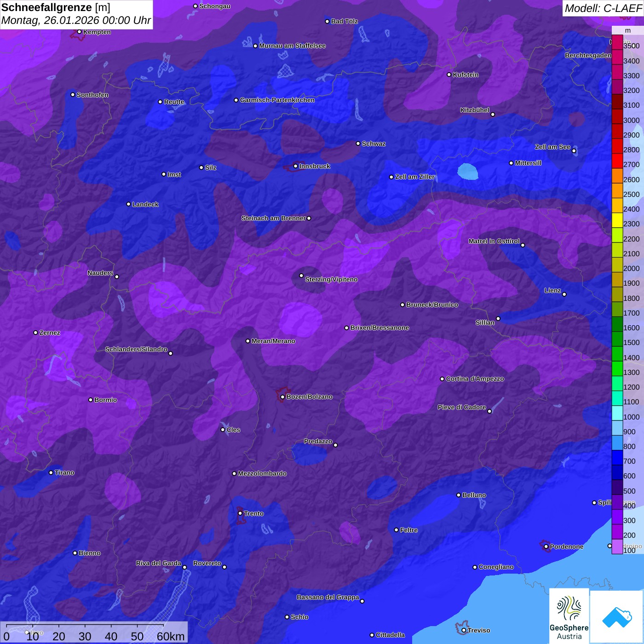The width and height of the screenshot is (644, 644).
Task: Click the 3500 legend value
Action: point(631,46)
